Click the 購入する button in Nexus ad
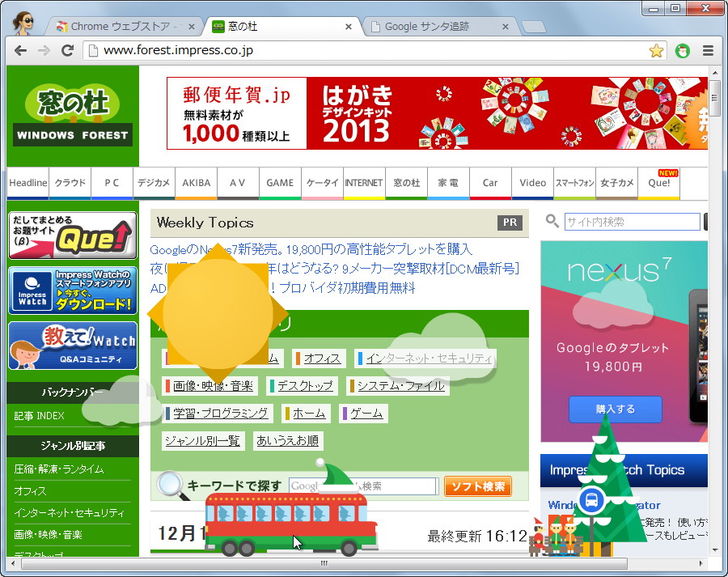Viewport: 728px width, 577px height. pos(616,409)
